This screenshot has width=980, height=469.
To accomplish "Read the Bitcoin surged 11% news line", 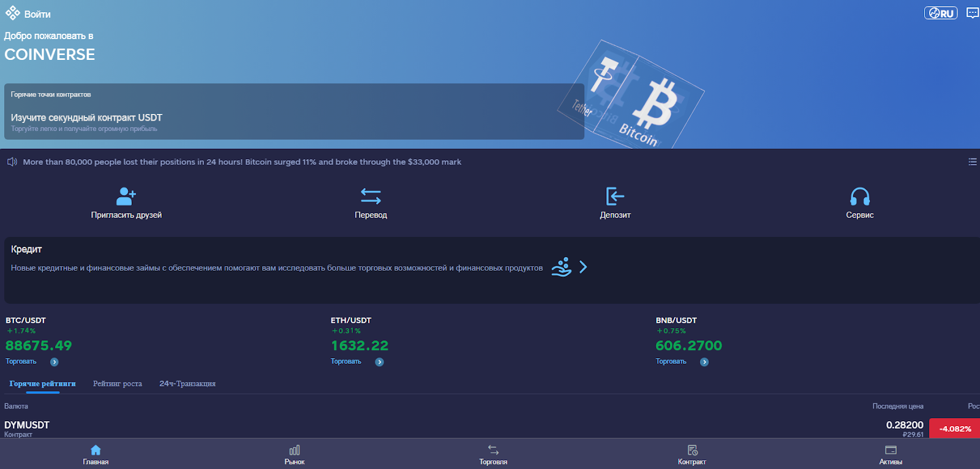I will click(x=242, y=162).
